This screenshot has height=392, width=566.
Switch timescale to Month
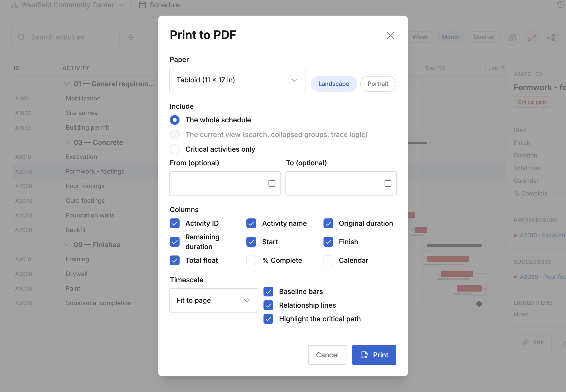tap(451, 37)
